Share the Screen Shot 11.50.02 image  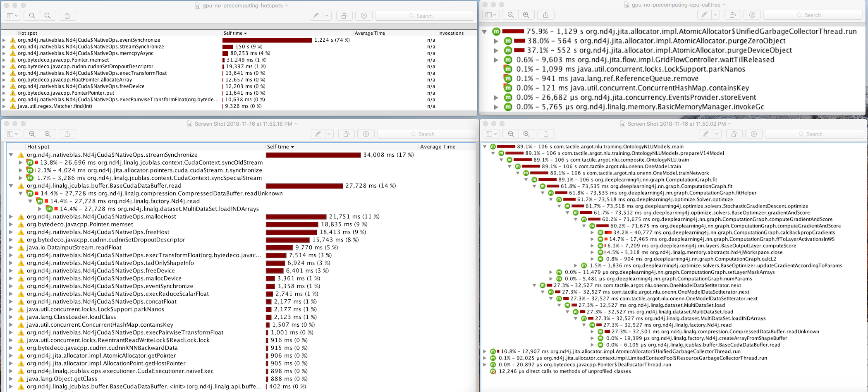(546, 134)
